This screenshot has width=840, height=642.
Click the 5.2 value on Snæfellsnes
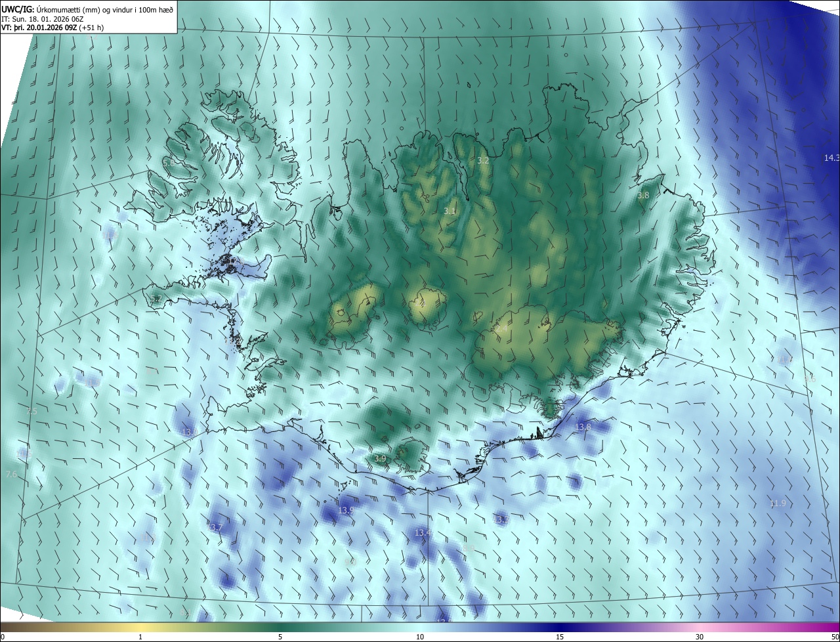pyautogui.click(x=156, y=299)
